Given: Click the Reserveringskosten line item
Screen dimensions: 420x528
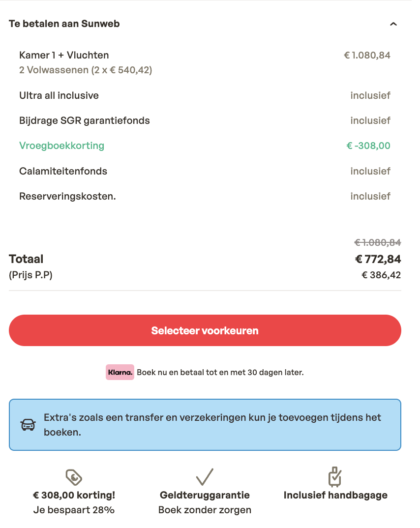Looking at the screenshot, I should 67,196.
